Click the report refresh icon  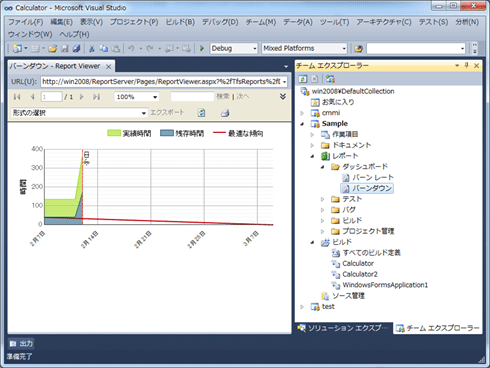(201, 113)
